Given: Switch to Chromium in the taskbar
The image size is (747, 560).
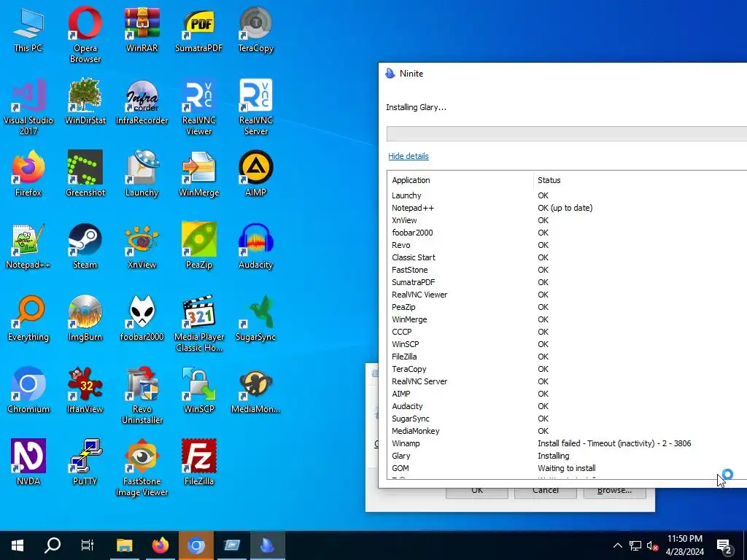Looking at the screenshot, I should click(196, 545).
